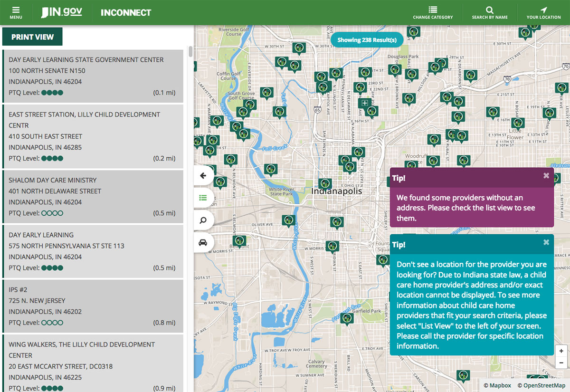Open Shalom Day Care Ministry result
Image resolution: width=570 pixels, height=392 pixels.
(93, 197)
